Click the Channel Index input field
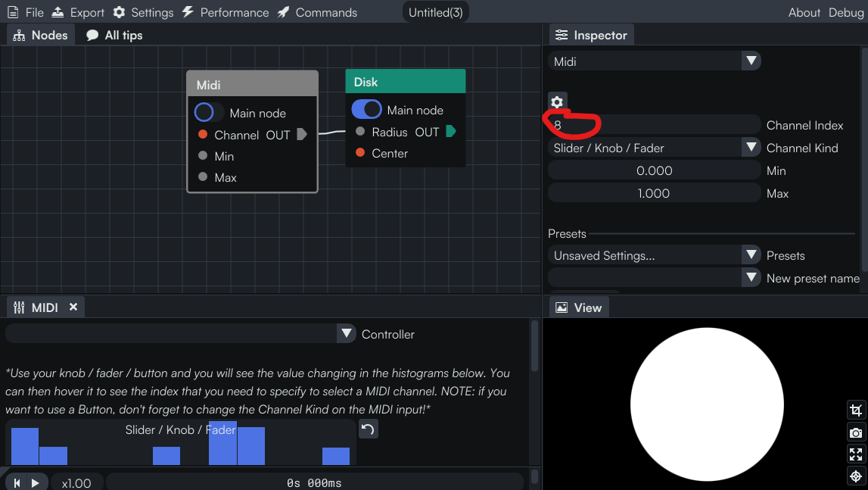This screenshot has height=490, width=868. point(654,125)
